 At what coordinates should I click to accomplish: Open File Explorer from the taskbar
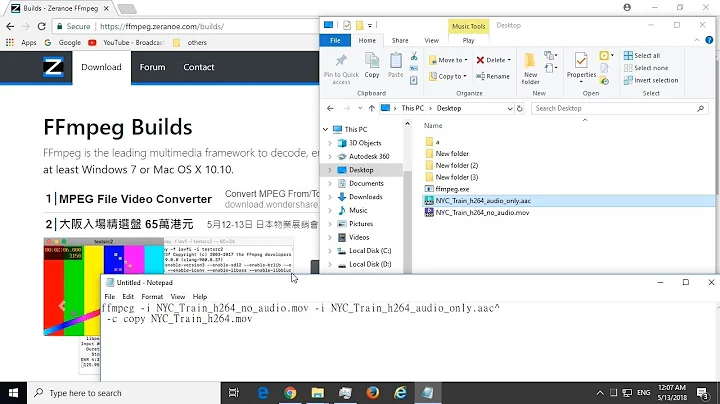tap(318, 393)
